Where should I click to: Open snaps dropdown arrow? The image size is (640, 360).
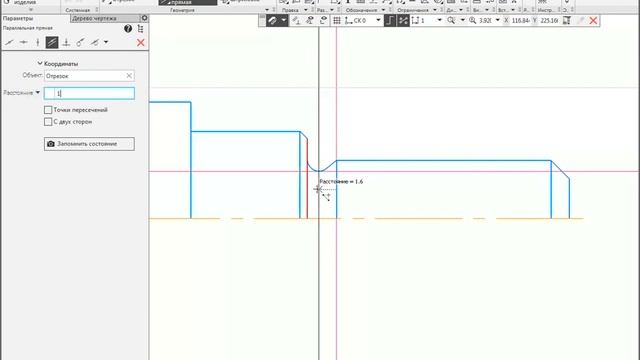(x=284, y=20)
